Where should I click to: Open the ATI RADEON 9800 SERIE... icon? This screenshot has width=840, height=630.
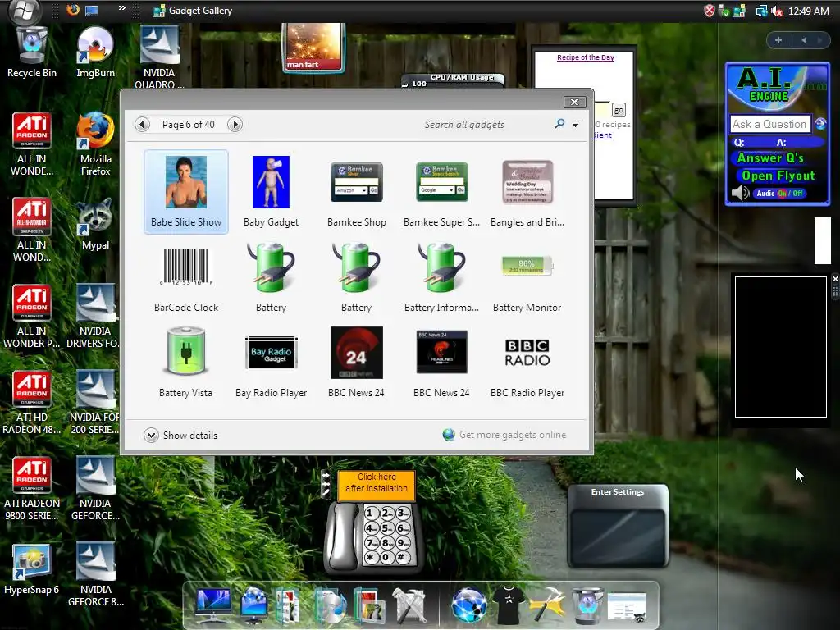pos(32,489)
